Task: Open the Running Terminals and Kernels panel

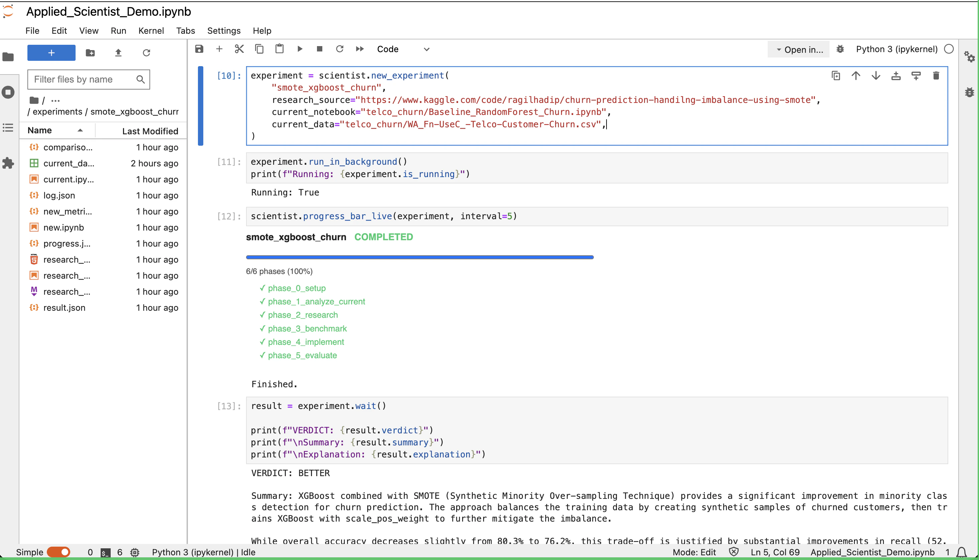Action: coord(8,92)
